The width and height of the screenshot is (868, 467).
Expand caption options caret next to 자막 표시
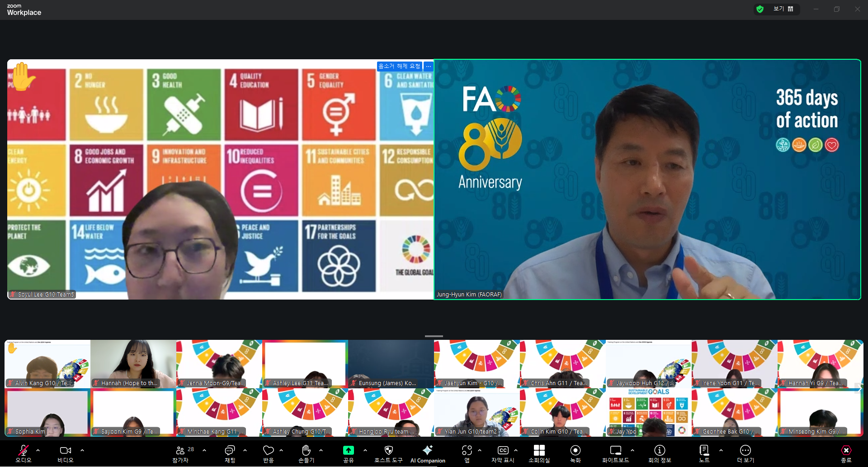(516, 450)
